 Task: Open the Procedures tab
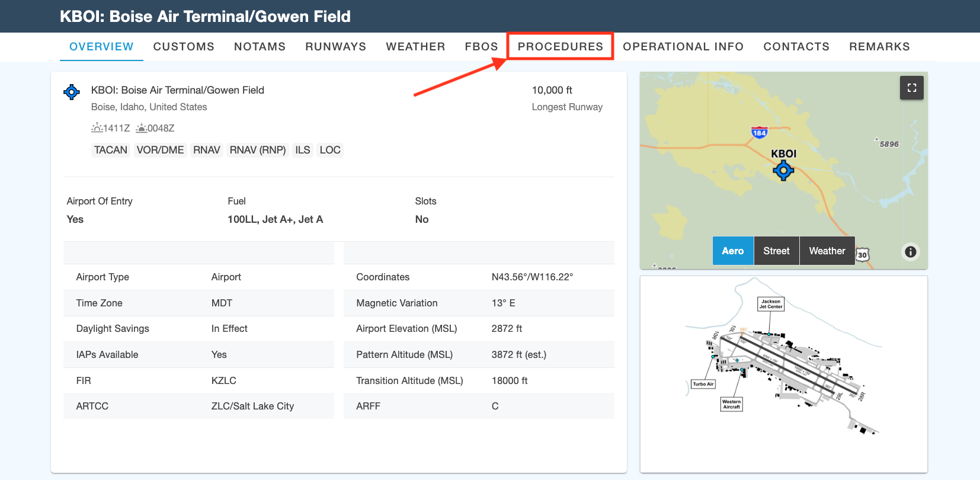(x=561, y=47)
